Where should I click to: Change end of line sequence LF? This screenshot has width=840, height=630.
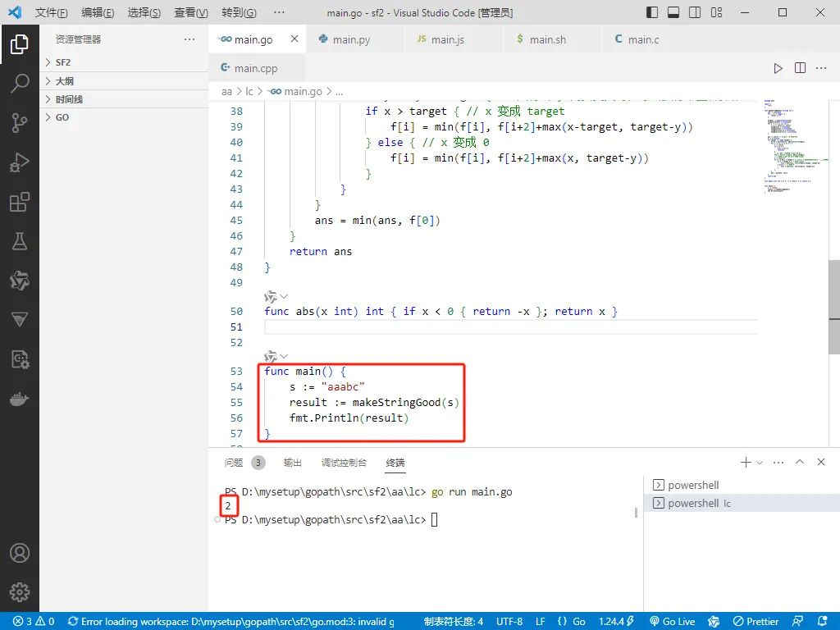540,622
